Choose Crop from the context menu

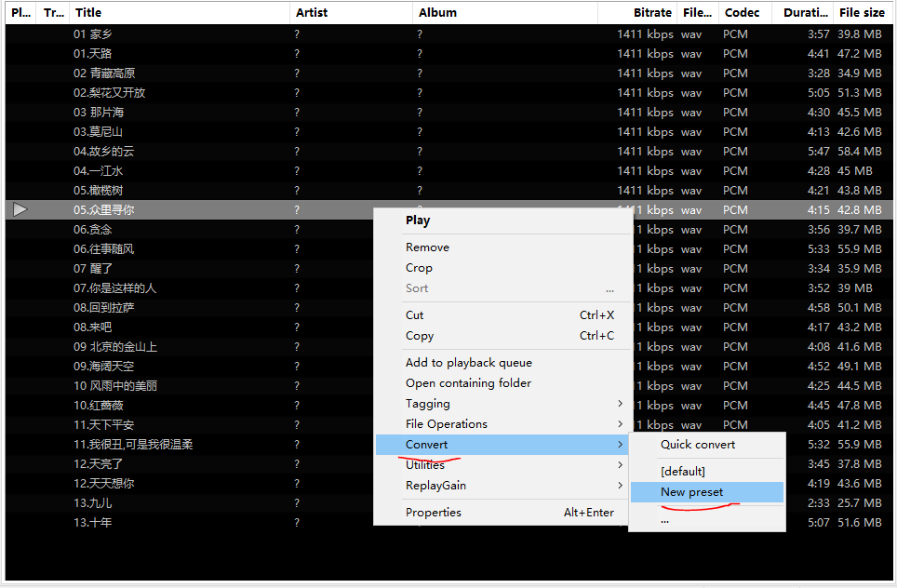point(419,268)
